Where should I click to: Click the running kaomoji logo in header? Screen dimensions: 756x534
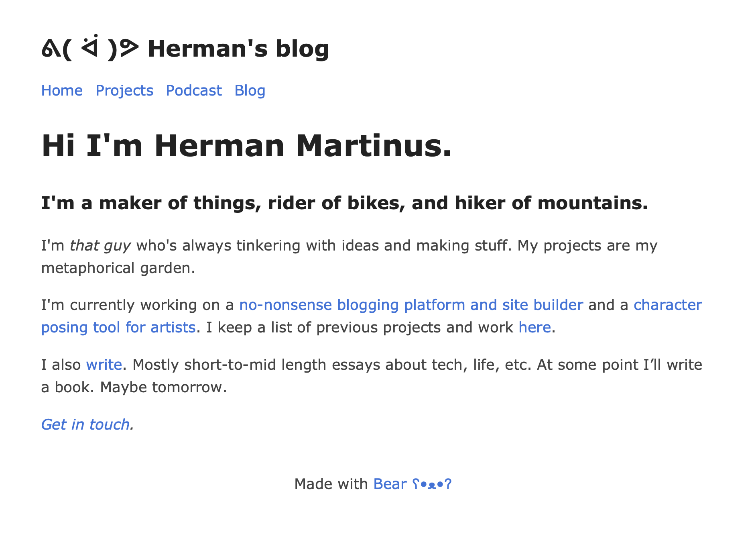point(90,49)
